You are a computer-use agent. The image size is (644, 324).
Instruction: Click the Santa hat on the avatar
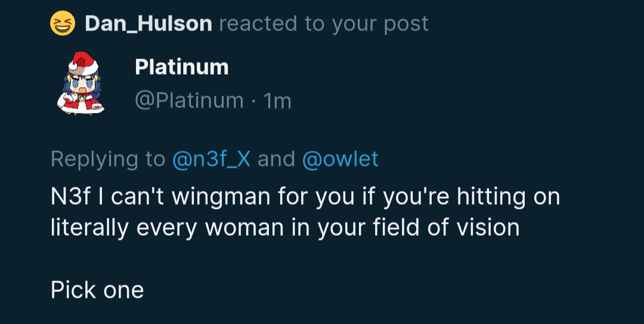click(84, 61)
